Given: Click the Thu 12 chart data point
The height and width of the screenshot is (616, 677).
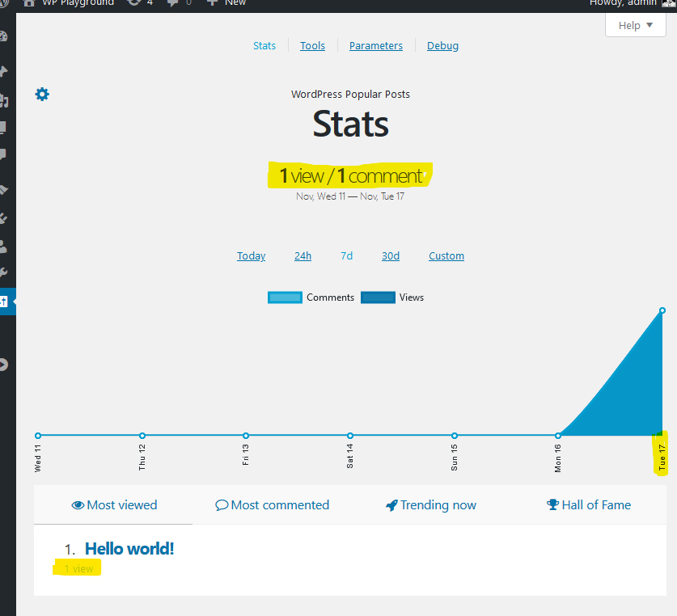Looking at the screenshot, I should point(142,436).
